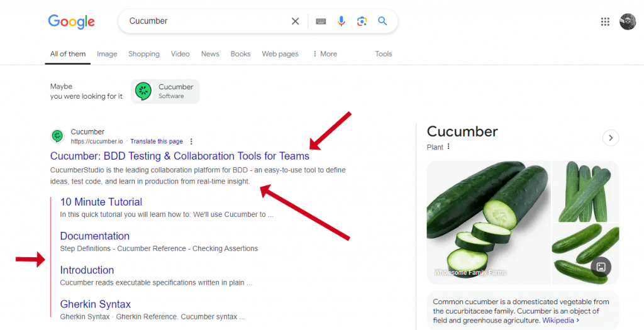The image size is (644, 330).
Task: Open the Introduction sitelink
Action: 87,270
